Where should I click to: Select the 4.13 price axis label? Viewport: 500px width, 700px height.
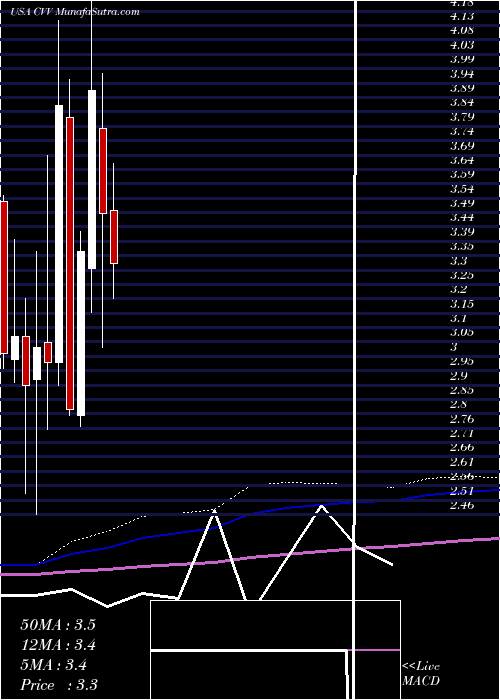click(462, 16)
